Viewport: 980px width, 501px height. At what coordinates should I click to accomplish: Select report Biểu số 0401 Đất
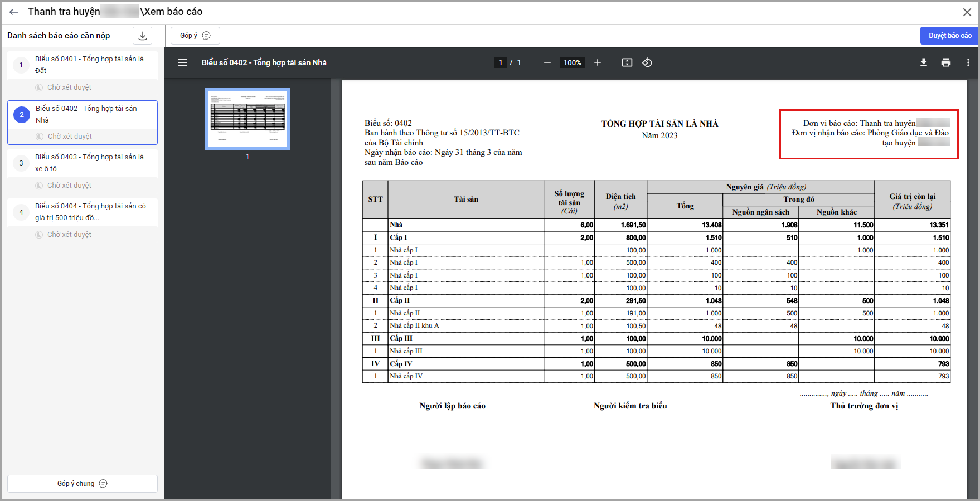(83, 65)
